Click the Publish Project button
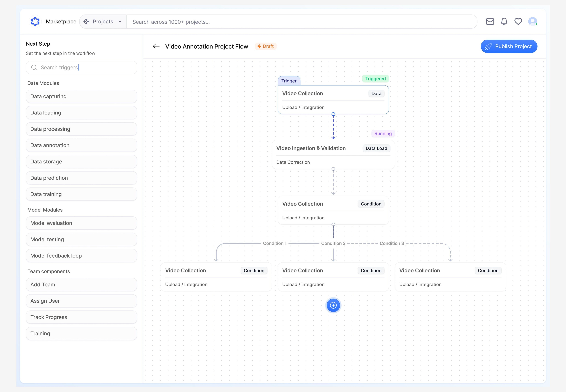This screenshot has width=566, height=392. (509, 46)
